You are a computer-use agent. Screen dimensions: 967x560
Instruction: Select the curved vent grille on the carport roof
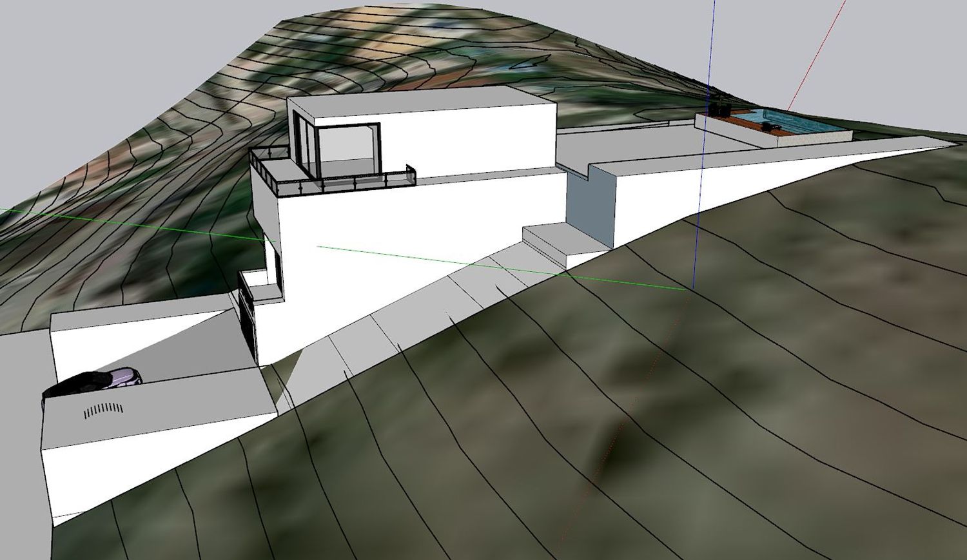coord(103,410)
